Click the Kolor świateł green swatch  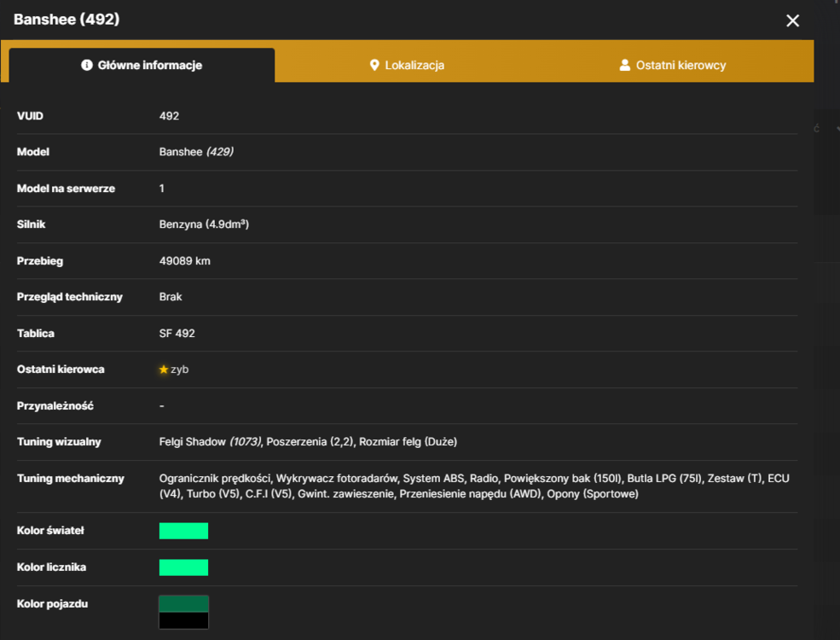tap(183, 531)
